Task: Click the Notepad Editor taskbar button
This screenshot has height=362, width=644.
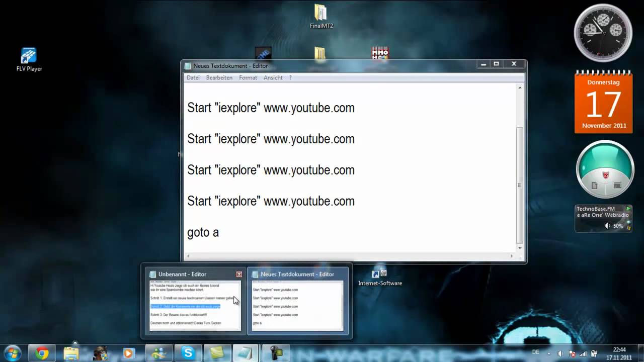Action: tap(246, 353)
